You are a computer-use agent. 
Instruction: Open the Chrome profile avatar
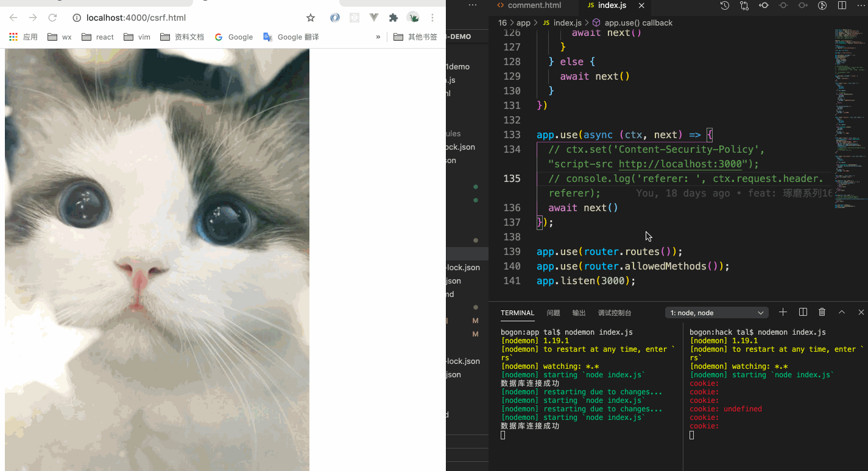(413, 18)
